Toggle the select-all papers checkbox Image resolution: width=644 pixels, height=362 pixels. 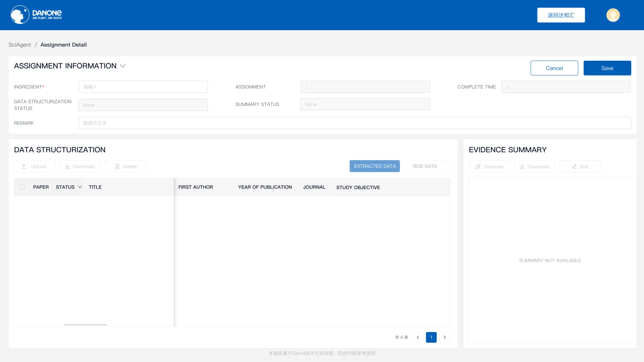(x=22, y=187)
